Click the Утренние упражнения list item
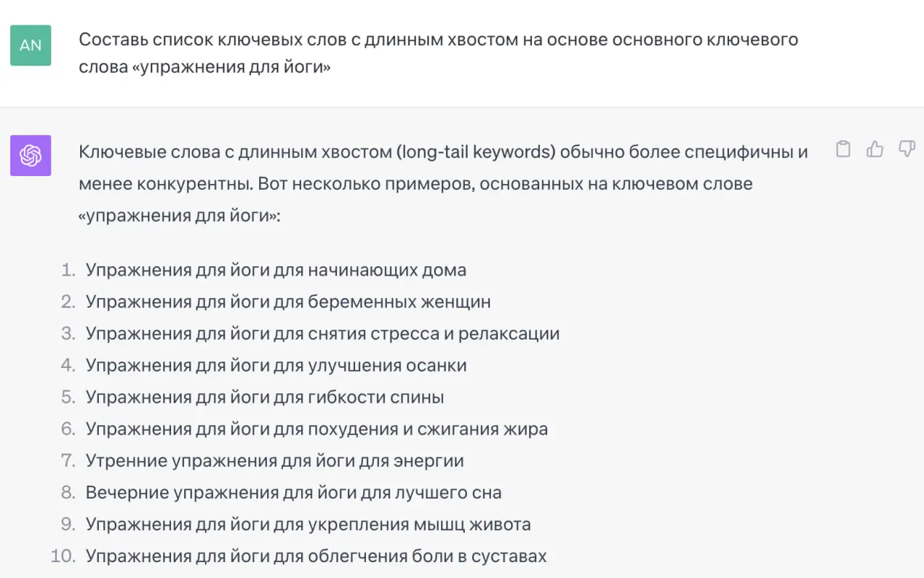The height and width of the screenshot is (578, 924). (274, 460)
